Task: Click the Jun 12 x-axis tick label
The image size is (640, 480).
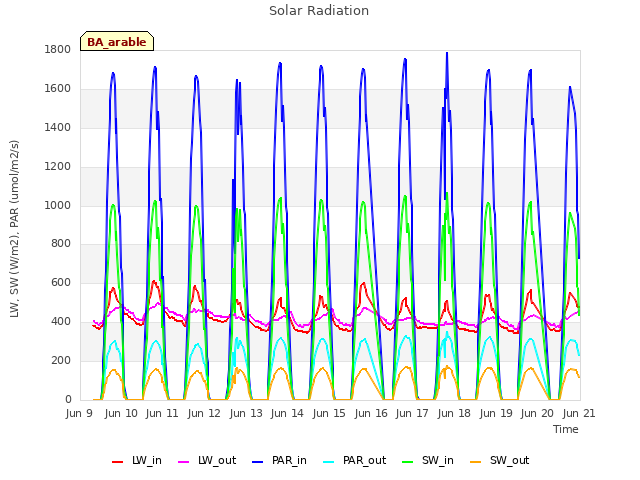Action: (x=204, y=413)
